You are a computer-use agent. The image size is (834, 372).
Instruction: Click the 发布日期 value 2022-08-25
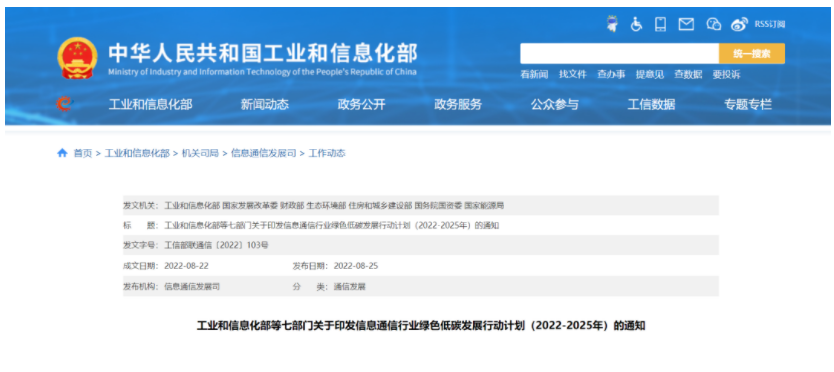(356, 266)
